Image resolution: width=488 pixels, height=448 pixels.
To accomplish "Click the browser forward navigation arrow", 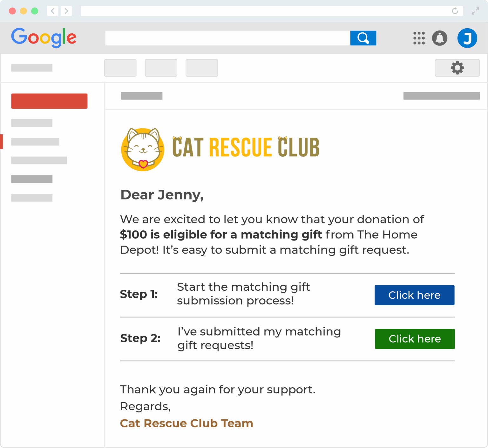I will tap(66, 11).
